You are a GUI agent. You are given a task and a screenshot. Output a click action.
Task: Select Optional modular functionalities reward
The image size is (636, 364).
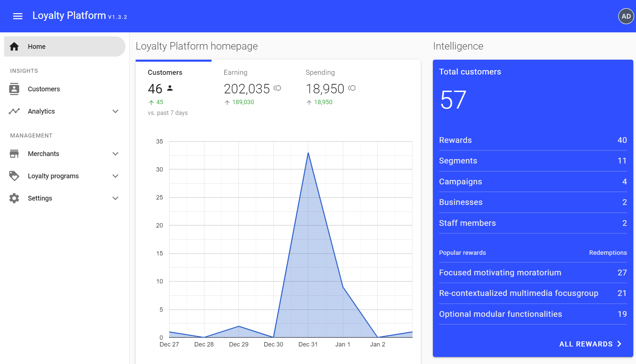point(533,314)
